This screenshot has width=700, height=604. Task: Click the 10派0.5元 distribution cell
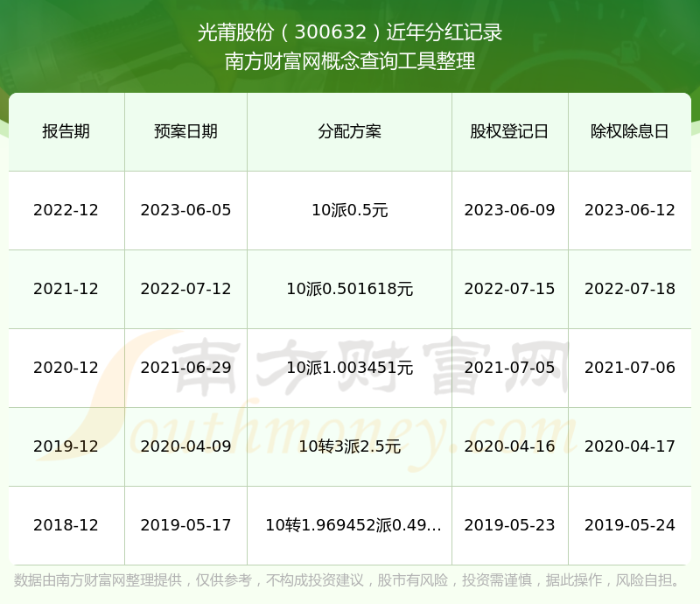349,210
